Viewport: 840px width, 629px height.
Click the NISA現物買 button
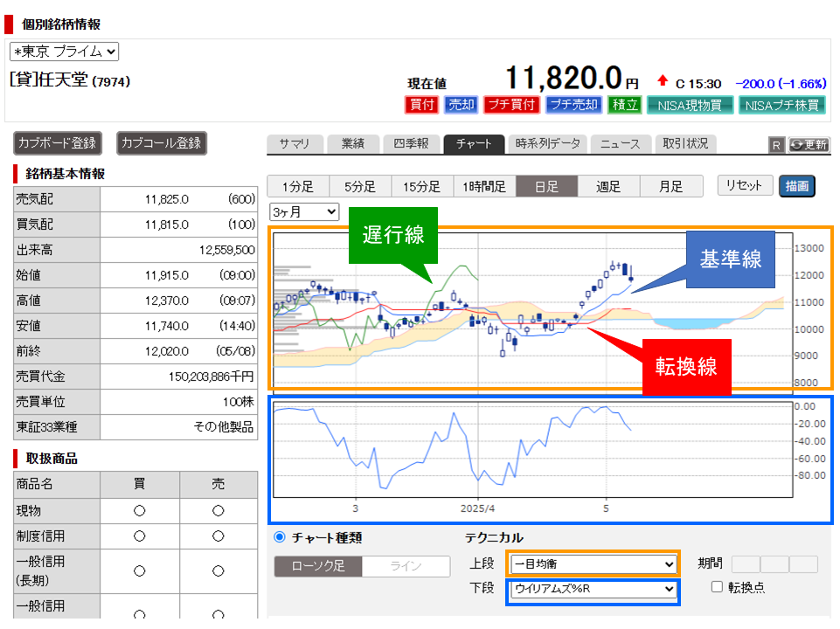click(690, 106)
